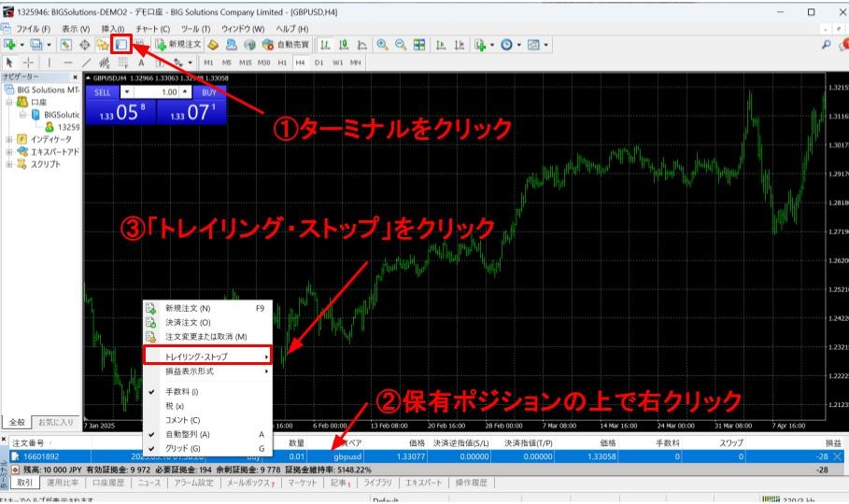Switch Navigator to お気に入り tab
This screenshot has height=504, width=849.
pyautogui.click(x=55, y=422)
